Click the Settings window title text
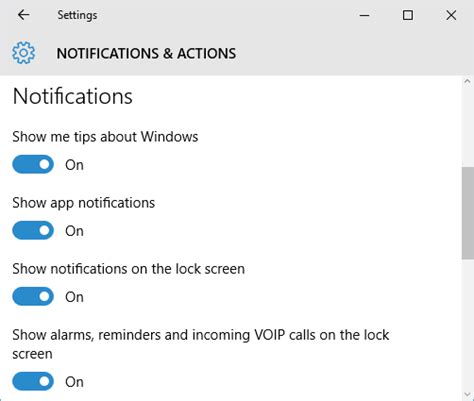This screenshot has height=401, width=474. (x=77, y=15)
